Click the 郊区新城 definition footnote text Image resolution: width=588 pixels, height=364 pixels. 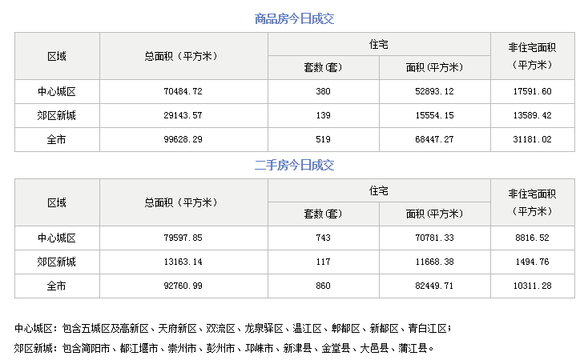coord(224,349)
